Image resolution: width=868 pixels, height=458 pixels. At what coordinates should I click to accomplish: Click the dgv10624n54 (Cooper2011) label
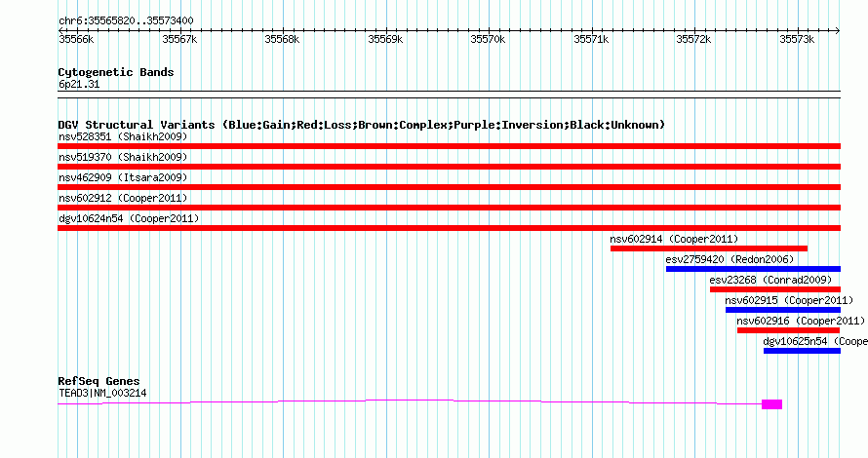point(129,218)
